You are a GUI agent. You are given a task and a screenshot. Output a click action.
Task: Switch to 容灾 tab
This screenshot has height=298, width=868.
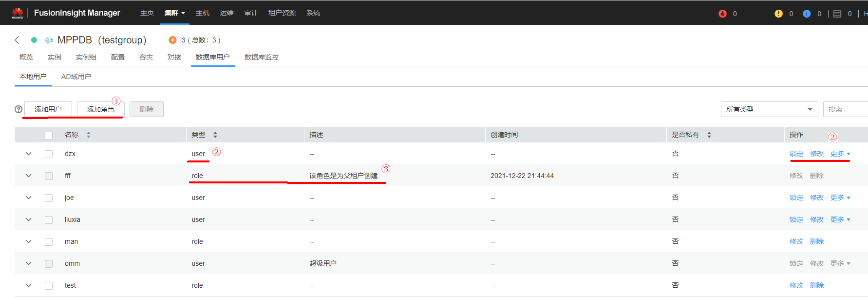pyautogui.click(x=146, y=57)
